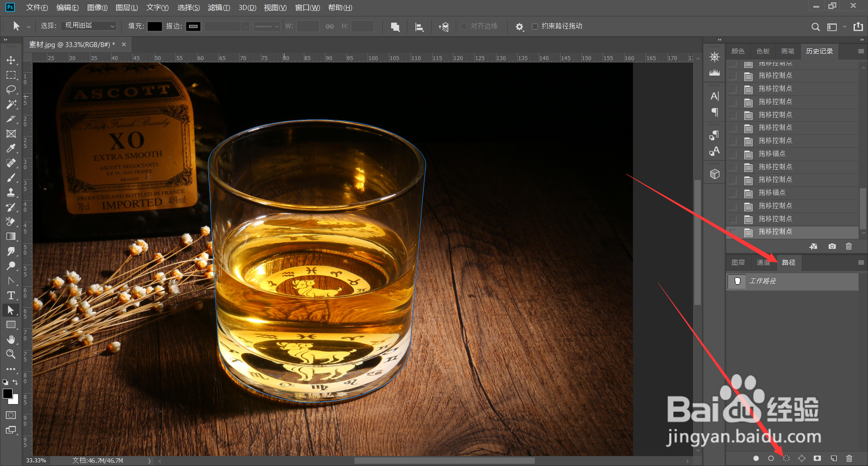
Task: Open the Edit Toolbar three-dots menu
Action: [11, 369]
